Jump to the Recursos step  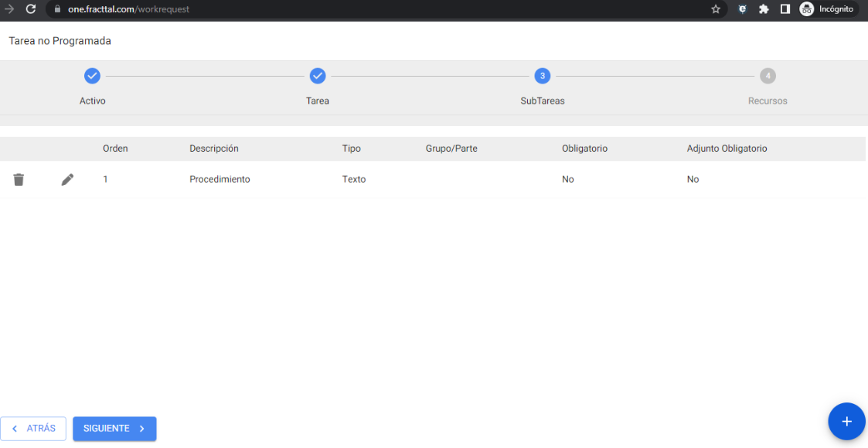click(768, 76)
